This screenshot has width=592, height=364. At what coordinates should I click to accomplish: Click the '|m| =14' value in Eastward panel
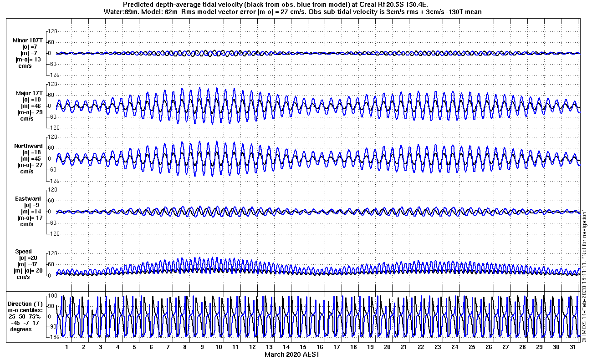click(31, 212)
